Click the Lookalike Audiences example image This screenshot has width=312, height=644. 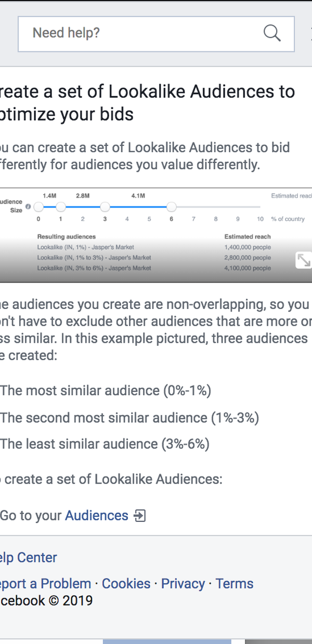[156, 235]
